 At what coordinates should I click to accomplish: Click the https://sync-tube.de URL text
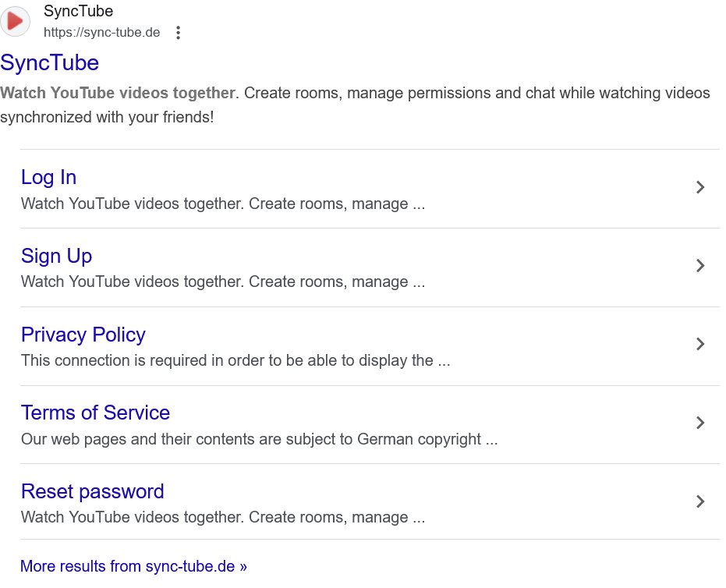(101, 33)
